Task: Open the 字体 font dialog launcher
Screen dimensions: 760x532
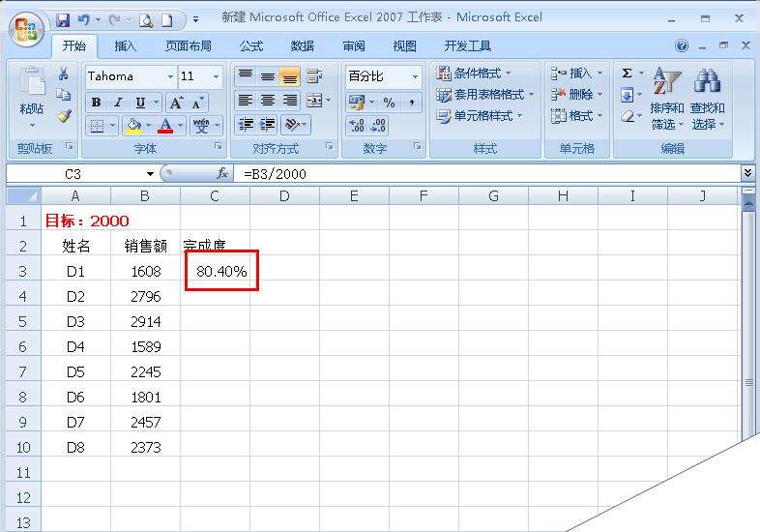Action: point(219,146)
